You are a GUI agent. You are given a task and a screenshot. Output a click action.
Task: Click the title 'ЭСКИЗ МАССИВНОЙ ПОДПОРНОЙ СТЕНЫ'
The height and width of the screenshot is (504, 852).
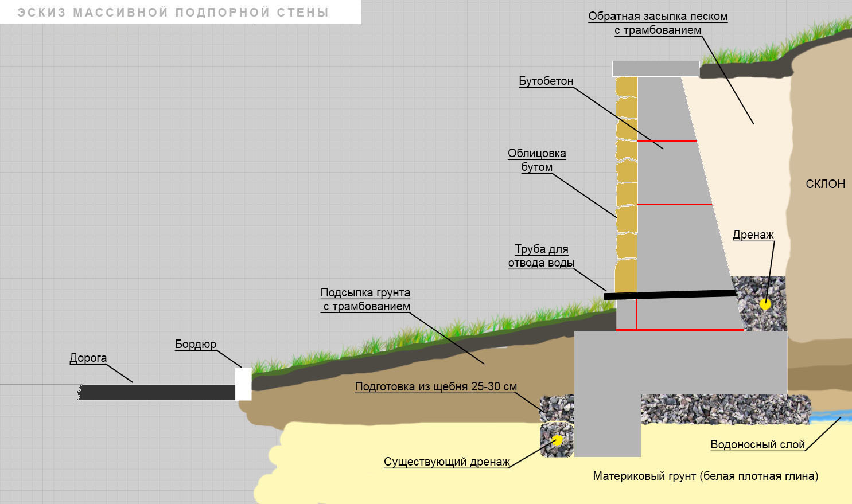click(173, 12)
